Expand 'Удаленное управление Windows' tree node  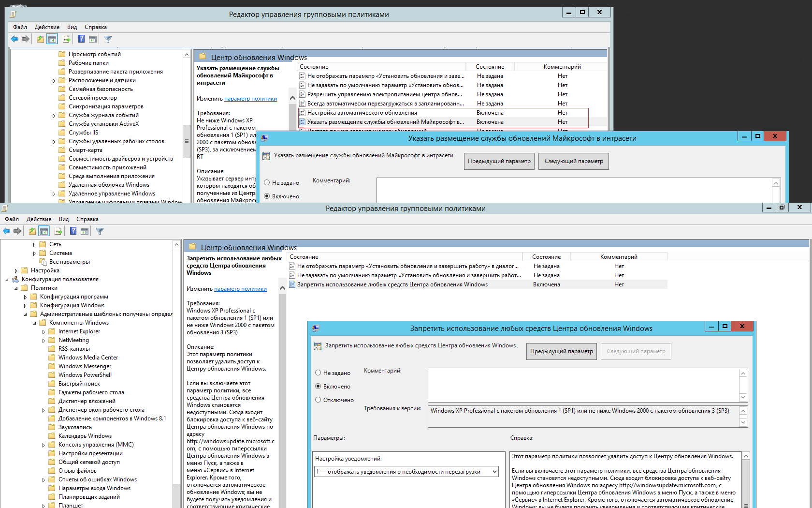(54, 194)
